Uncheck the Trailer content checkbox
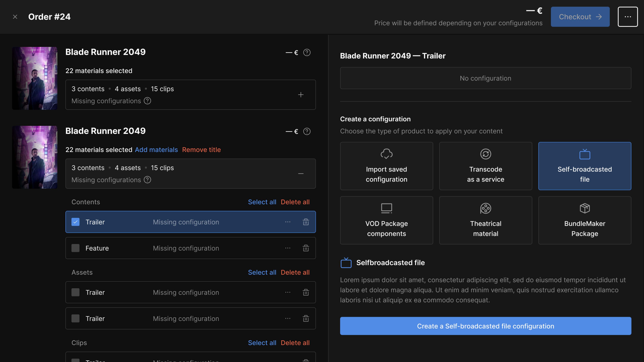 coord(75,222)
